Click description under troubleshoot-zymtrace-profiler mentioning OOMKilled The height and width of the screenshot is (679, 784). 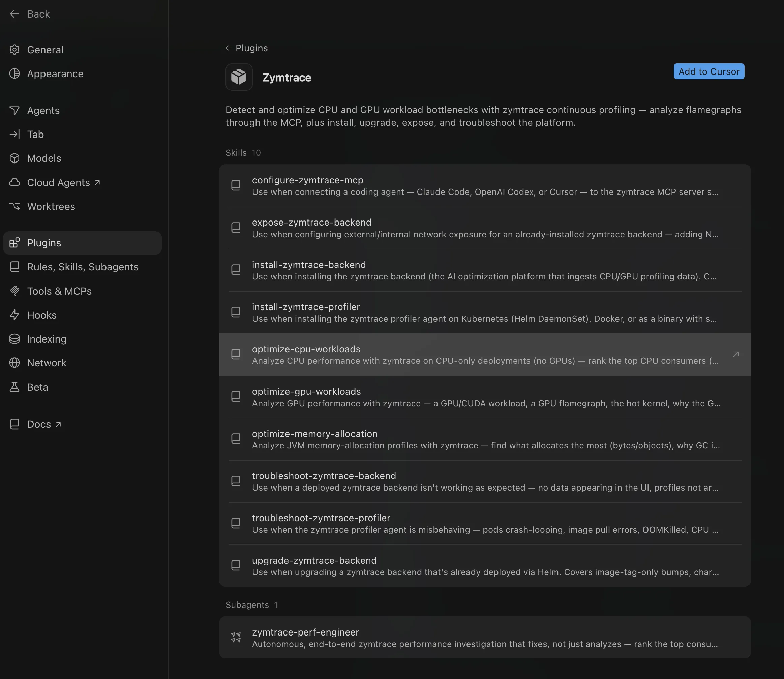point(485,530)
